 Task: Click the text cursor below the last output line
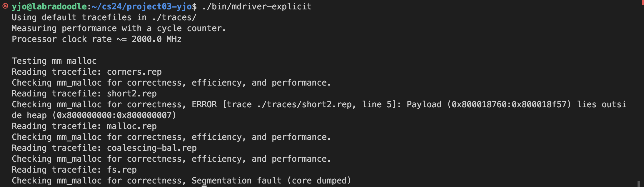click(x=204, y=186)
